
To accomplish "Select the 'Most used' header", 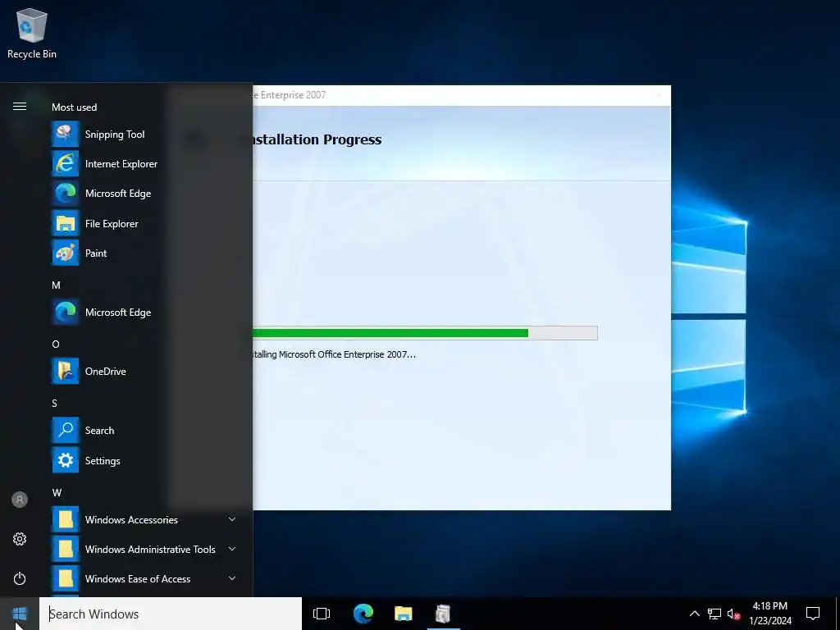I will [x=74, y=107].
